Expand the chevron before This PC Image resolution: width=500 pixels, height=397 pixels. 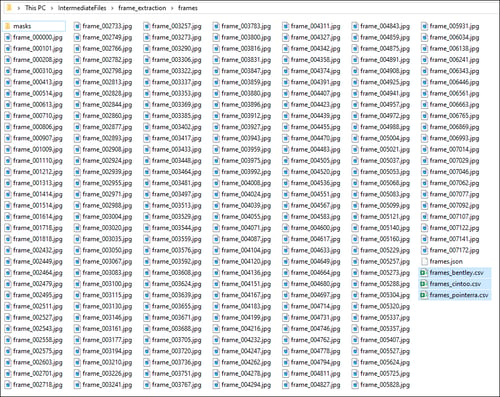pyautogui.click(x=19, y=8)
